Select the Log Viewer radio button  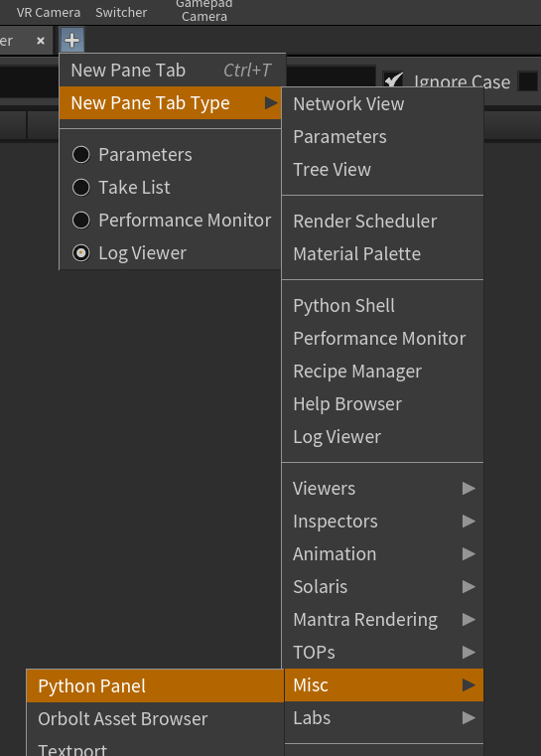(x=81, y=253)
